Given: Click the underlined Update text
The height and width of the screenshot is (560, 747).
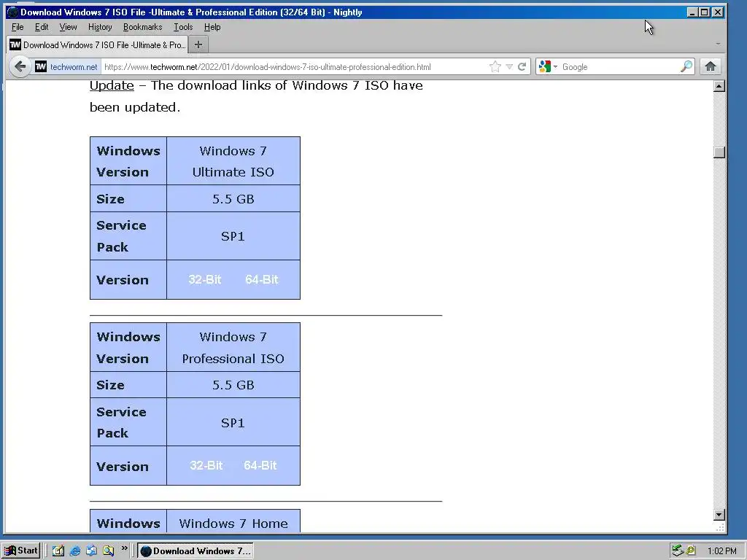Looking at the screenshot, I should point(112,85).
